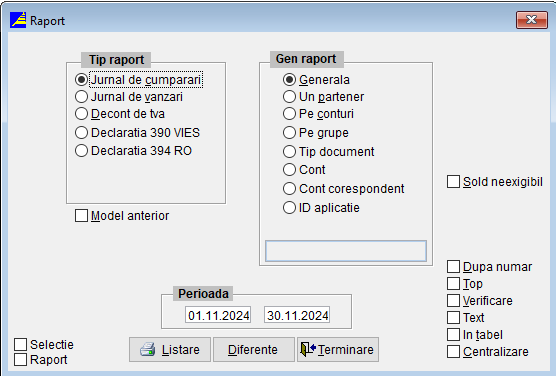Viewport: 556px width, 376px height.
Task: Select Tip document radio button
Action: [x=289, y=151]
